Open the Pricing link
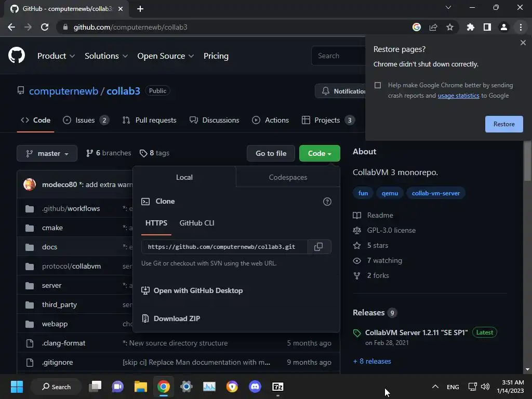This screenshot has width=532, height=399. click(216, 56)
